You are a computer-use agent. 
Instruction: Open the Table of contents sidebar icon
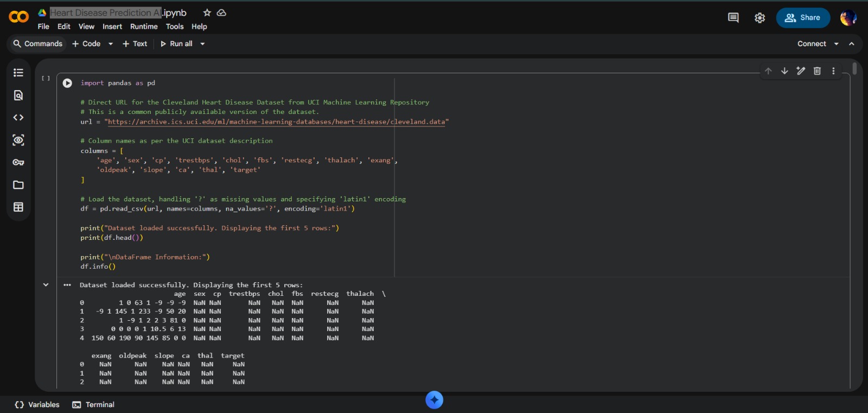18,73
